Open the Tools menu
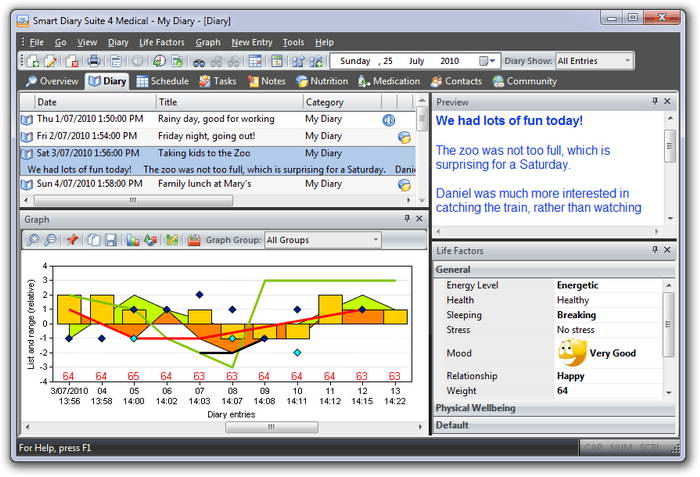Viewport: 700px width, 477px height. pos(293,42)
